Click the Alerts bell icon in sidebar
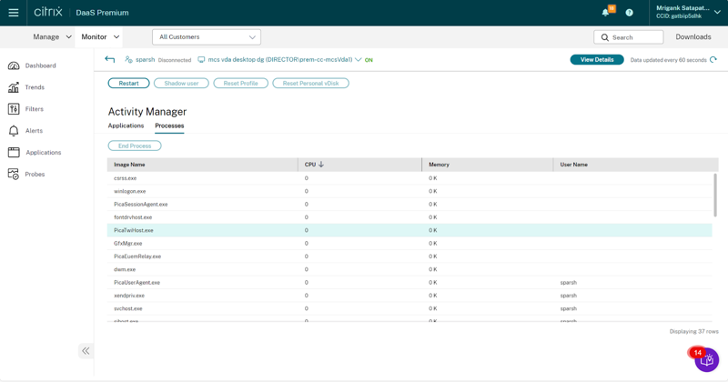The image size is (728, 382). pyautogui.click(x=13, y=131)
